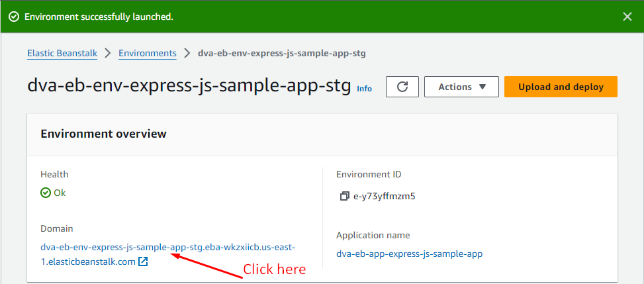Screen dimensions: 644x284
Task: Copy the Environment ID using copy icon
Action: (344, 196)
